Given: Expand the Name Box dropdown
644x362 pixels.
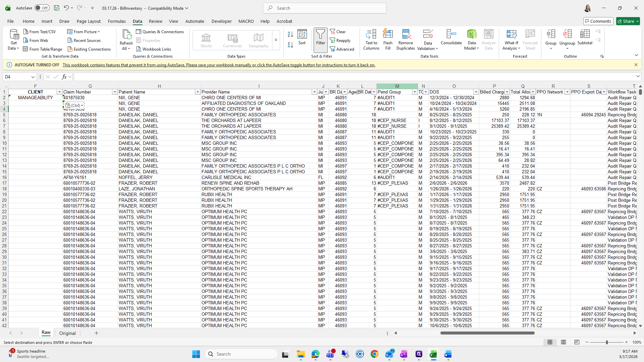Looking at the screenshot, I should click(33, 77).
